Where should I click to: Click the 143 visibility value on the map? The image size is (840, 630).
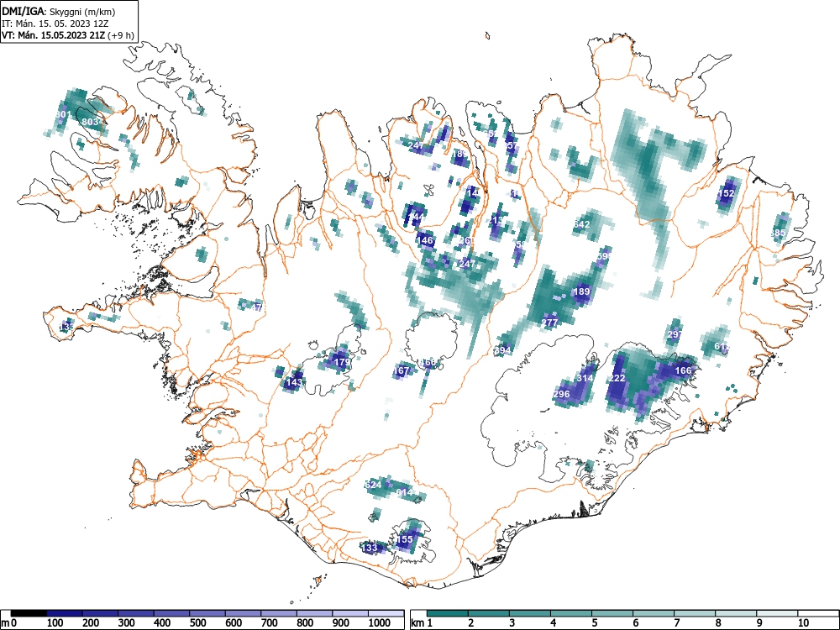click(x=294, y=382)
